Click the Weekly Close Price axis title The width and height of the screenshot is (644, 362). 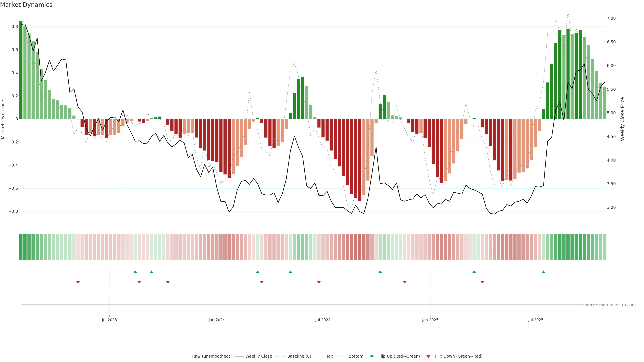(x=622, y=119)
